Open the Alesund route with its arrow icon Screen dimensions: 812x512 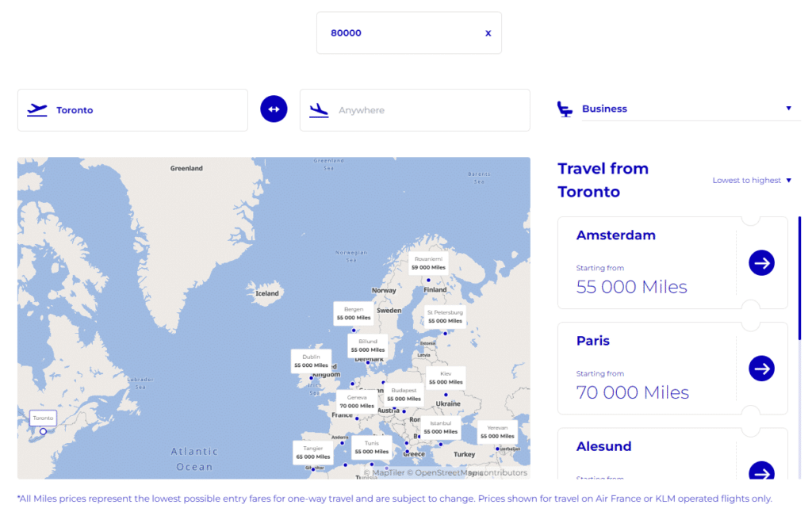(x=761, y=472)
